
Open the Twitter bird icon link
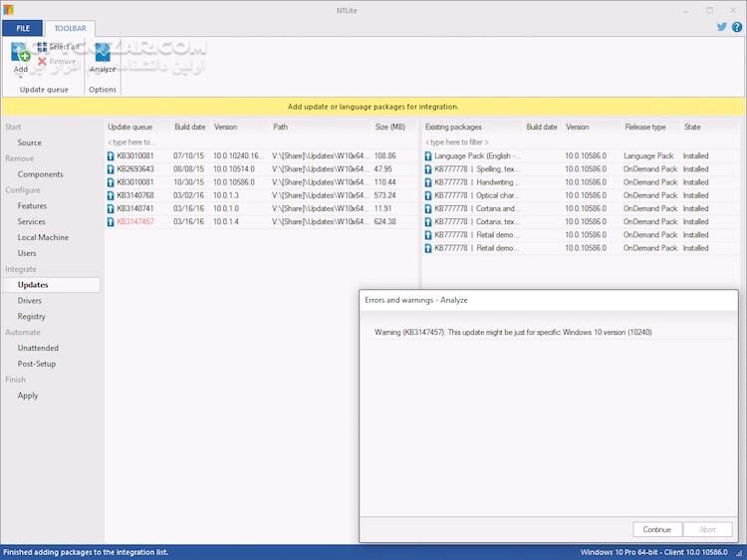[722, 28]
